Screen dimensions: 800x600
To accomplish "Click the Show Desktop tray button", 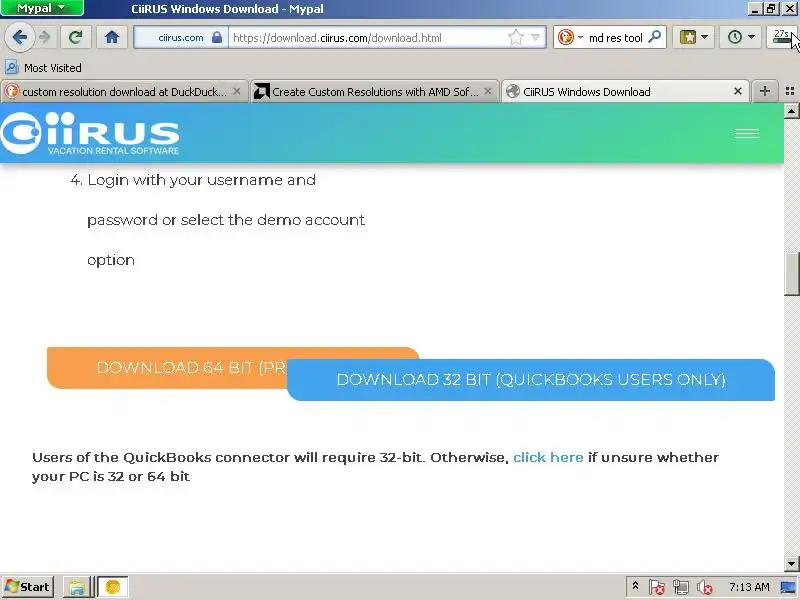I will 789,587.
